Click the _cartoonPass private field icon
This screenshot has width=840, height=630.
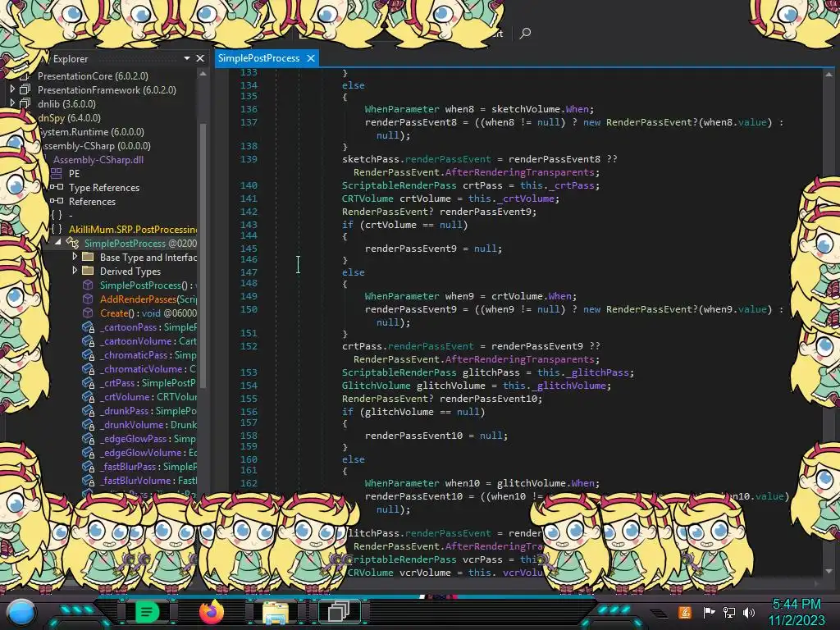point(88,326)
